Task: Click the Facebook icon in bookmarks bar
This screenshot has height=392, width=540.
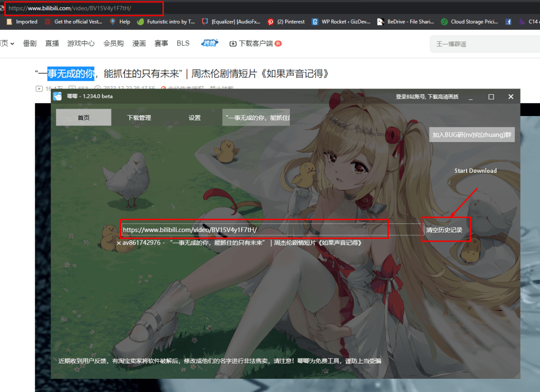Action: [508, 21]
